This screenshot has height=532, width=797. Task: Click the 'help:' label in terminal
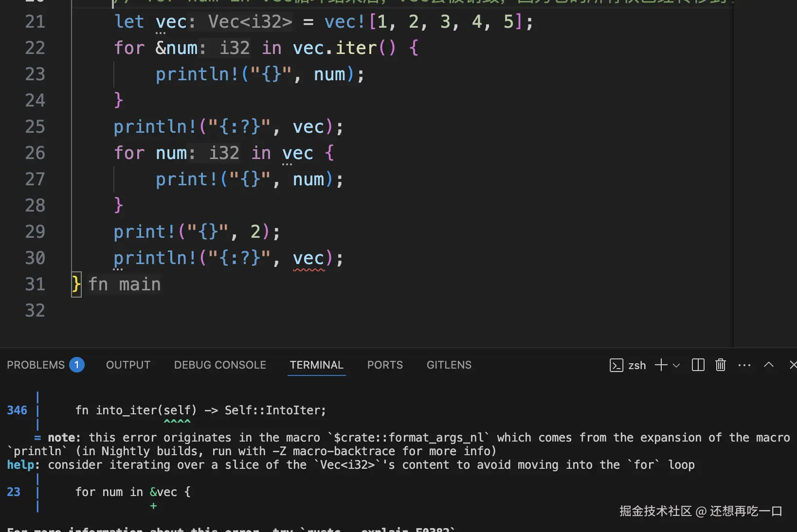pyautogui.click(x=23, y=465)
